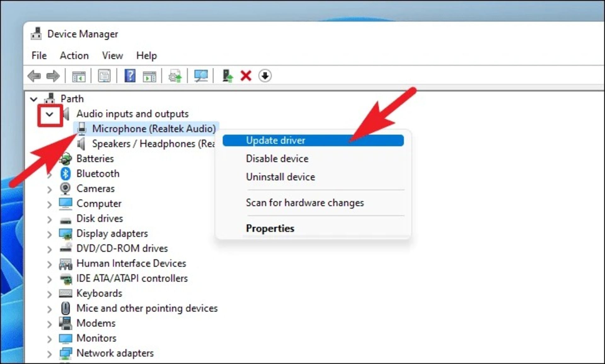Collapse the Audio inputs and outputs node
The image size is (605, 364).
tap(49, 114)
